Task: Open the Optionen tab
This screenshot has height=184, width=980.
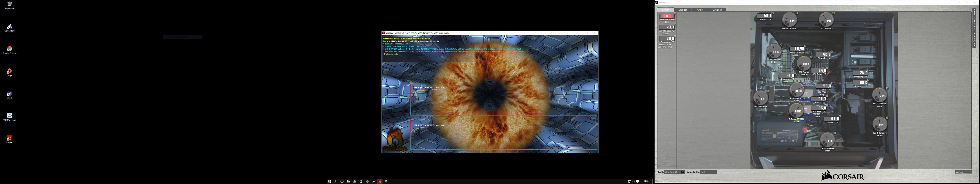Action: click(x=717, y=10)
